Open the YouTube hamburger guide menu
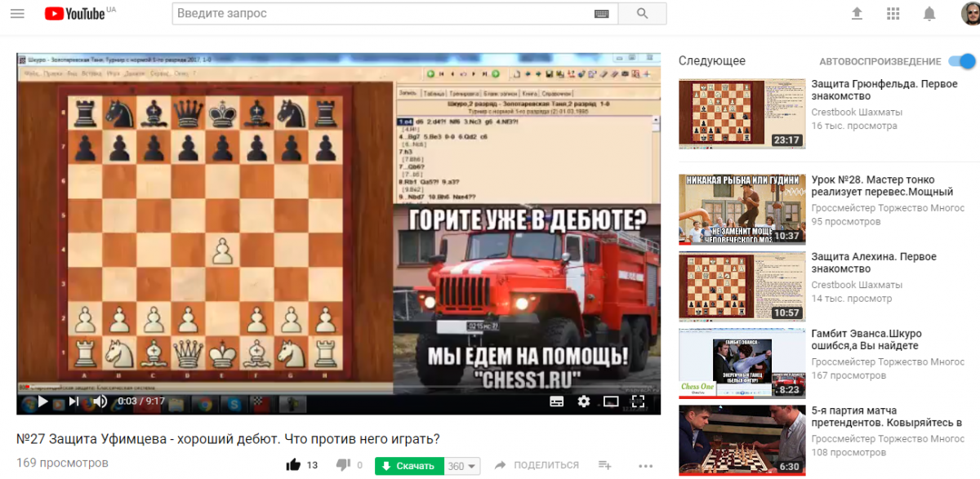980x479 pixels. tap(17, 14)
